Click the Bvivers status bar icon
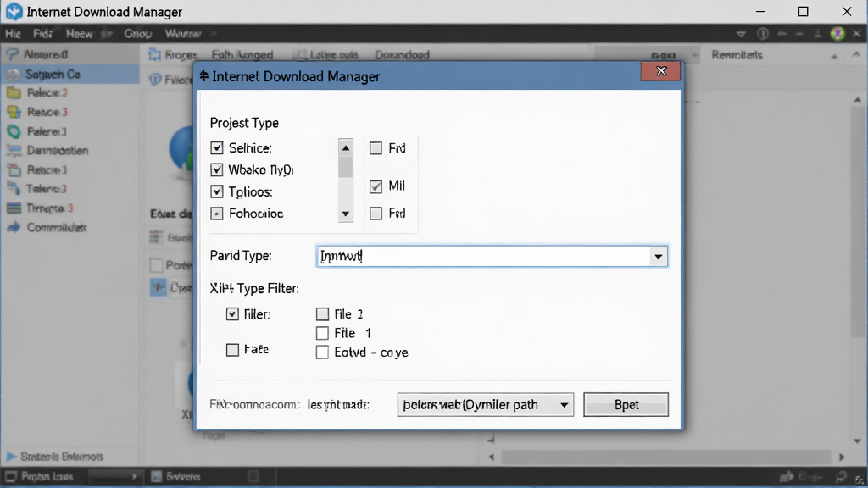The height and width of the screenshot is (488, 868). [157, 476]
